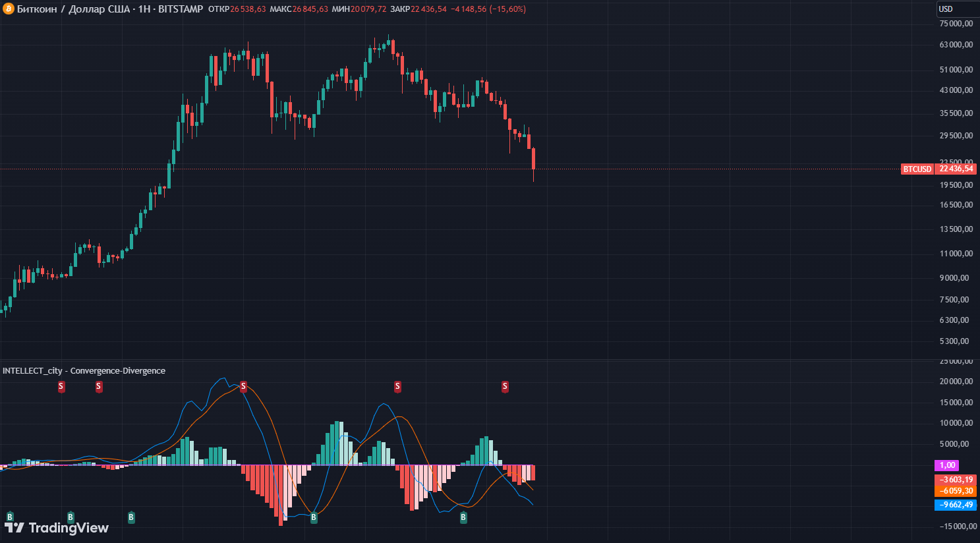The height and width of the screenshot is (543, 980).
Task: Click the third B buy marker from left
Action: click(x=131, y=517)
